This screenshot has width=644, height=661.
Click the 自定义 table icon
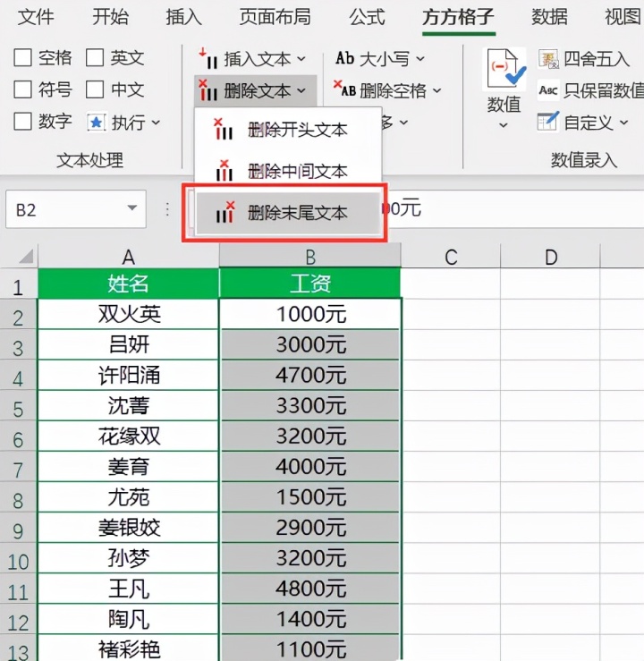click(x=548, y=122)
